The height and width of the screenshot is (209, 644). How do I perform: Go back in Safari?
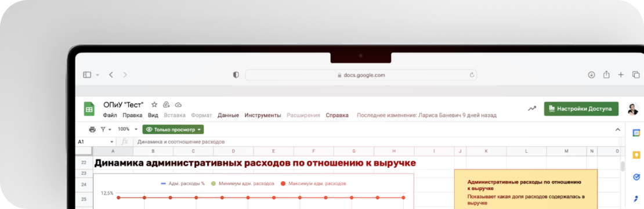111,75
